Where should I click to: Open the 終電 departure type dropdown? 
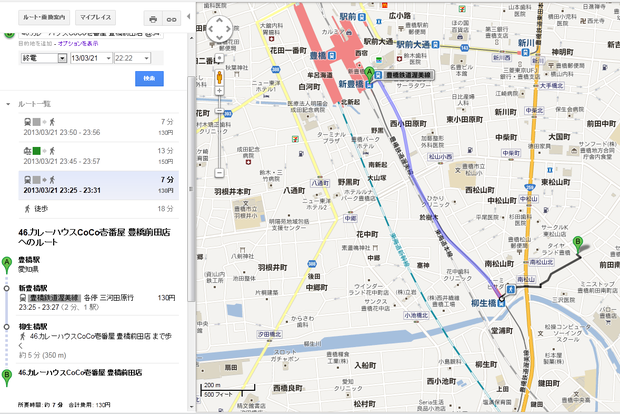pyautogui.click(x=43, y=58)
